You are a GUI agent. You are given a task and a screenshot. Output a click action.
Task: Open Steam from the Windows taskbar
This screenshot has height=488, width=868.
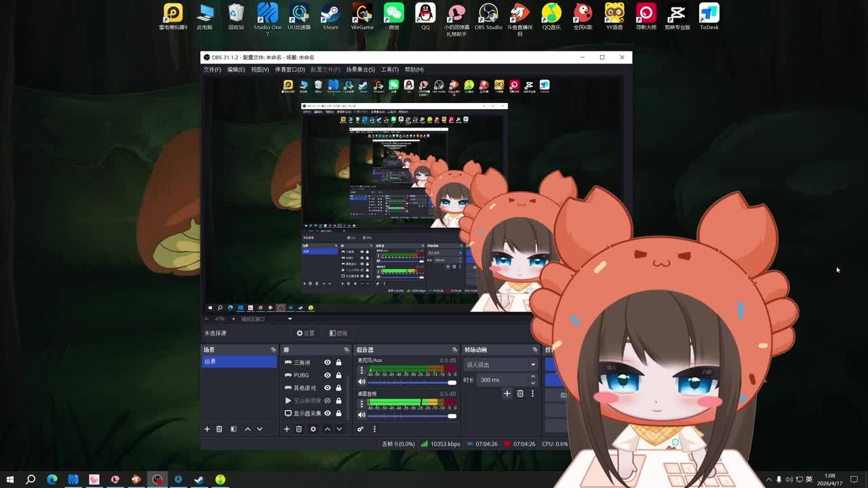[x=199, y=479]
